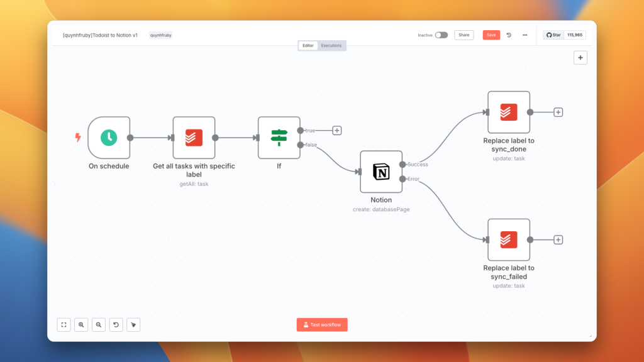Add a node after the sync_failed node
The height and width of the screenshot is (362, 644).
click(x=558, y=239)
